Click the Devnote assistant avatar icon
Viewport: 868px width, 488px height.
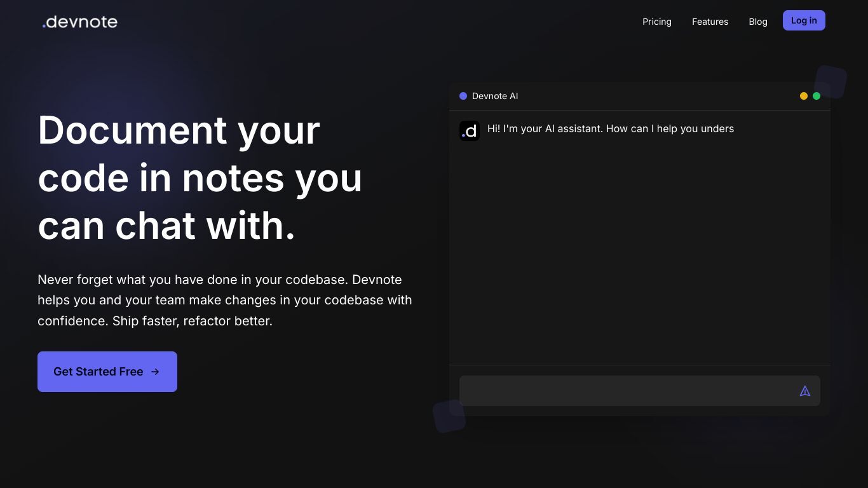470,131
